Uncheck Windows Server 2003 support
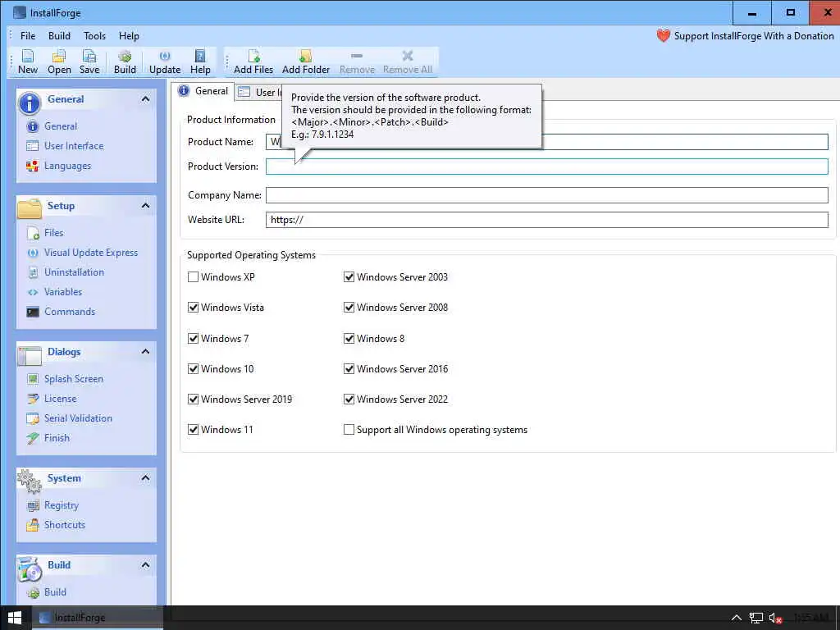The image size is (840, 630). pyautogui.click(x=349, y=277)
